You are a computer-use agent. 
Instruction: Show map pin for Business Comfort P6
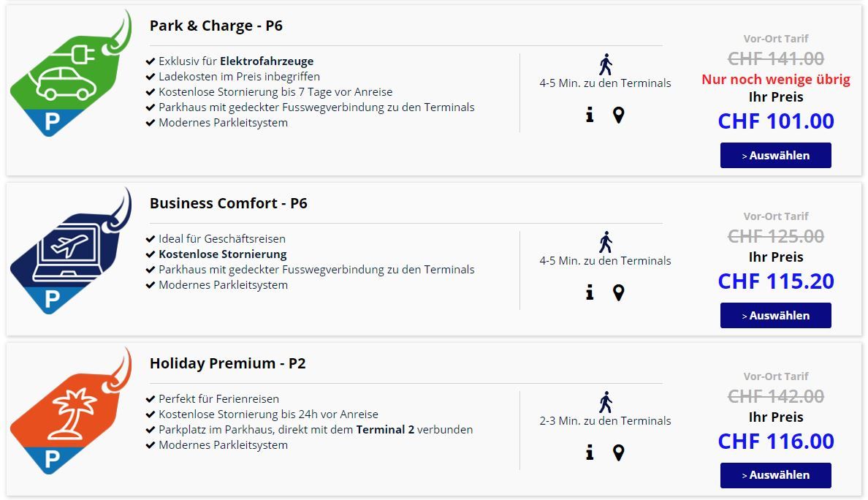pyautogui.click(x=618, y=292)
